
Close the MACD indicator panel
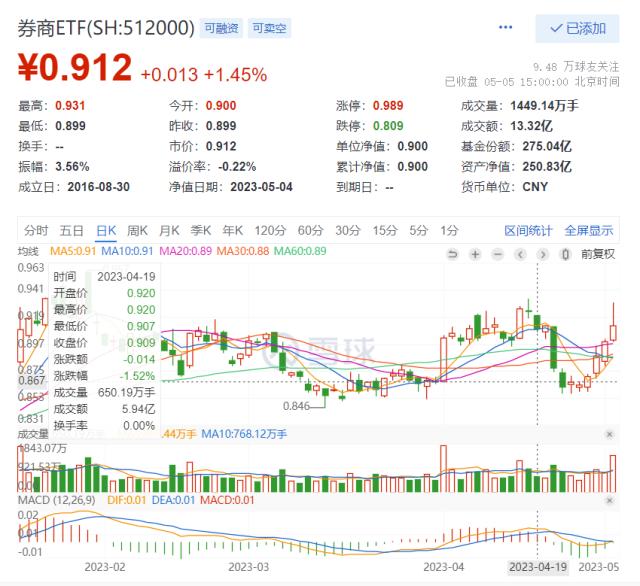609,500
